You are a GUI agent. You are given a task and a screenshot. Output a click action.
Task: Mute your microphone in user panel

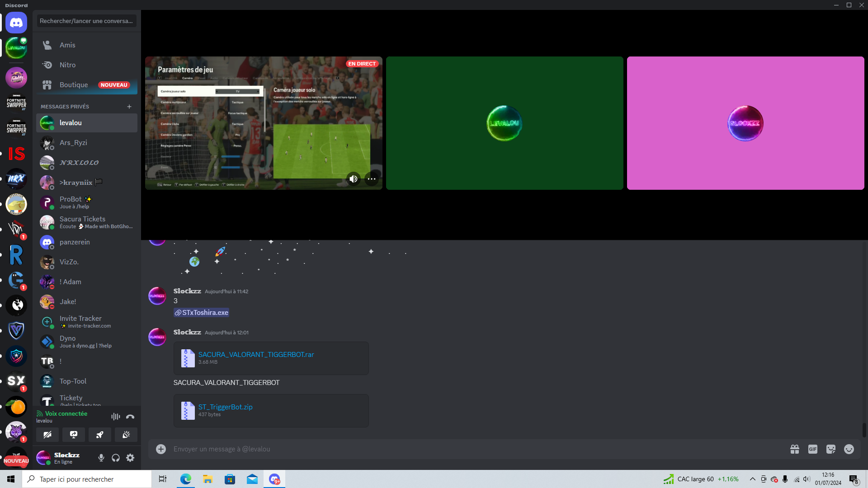pos(101,458)
